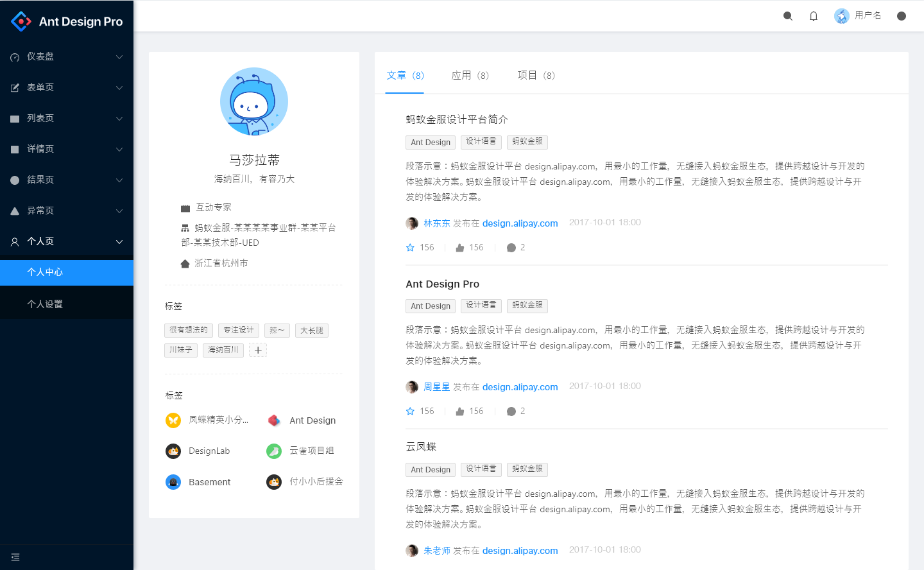Open design.alipay.com link under 周星星
Viewport: 924px width, 570px height.
[520, 387]
